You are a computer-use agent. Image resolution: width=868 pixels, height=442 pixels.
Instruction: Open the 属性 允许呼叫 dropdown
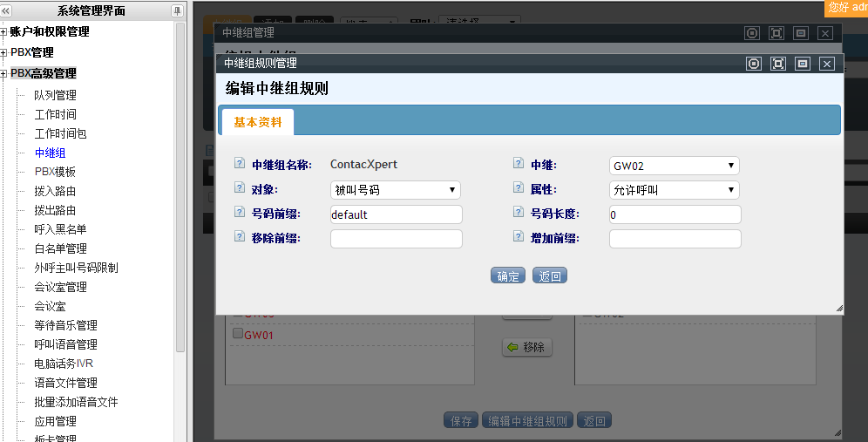674,190
